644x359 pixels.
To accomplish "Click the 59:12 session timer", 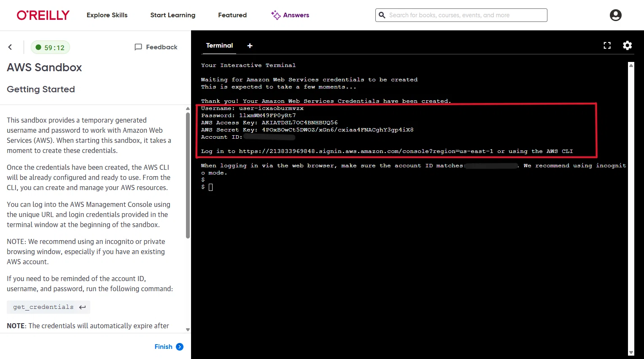I will pos(50,48).
